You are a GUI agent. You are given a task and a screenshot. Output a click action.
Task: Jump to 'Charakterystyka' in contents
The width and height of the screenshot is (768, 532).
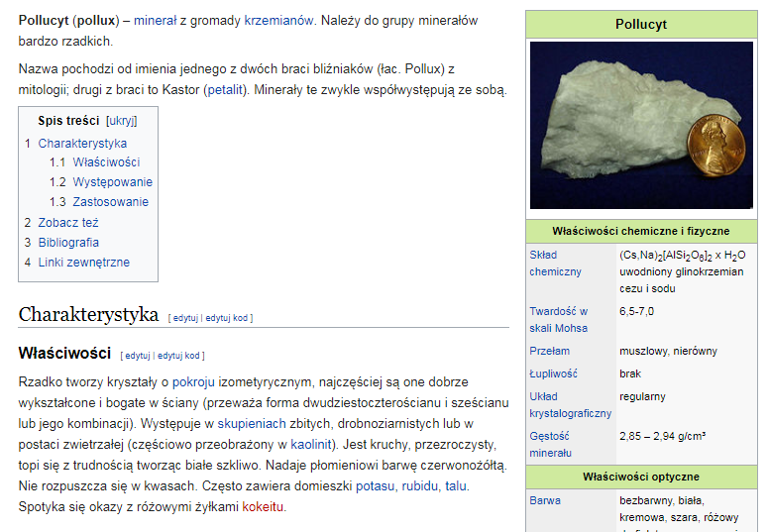(82, 144)
